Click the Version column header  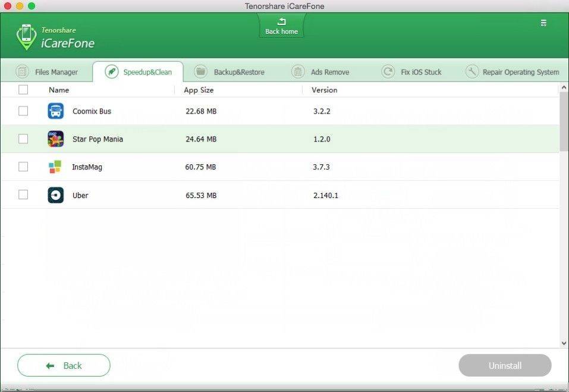[325, 90]
